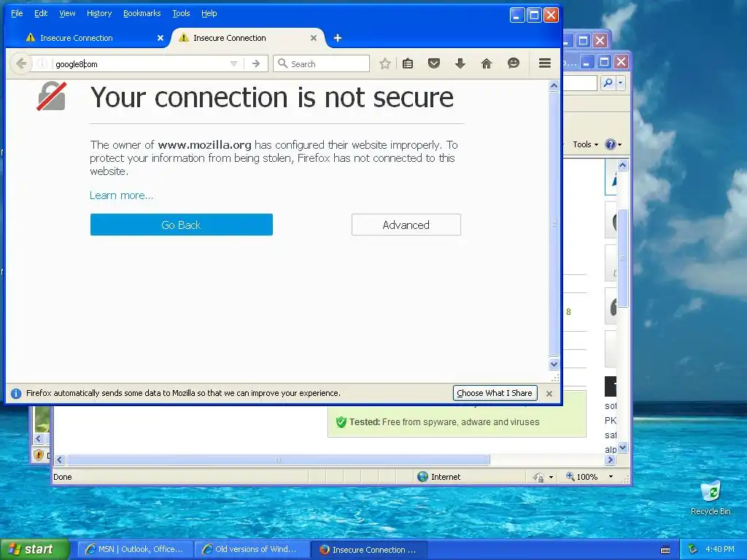This screenshot has width=747, height=560.
Task: Click Choose What I Share button
Action: 495,393
